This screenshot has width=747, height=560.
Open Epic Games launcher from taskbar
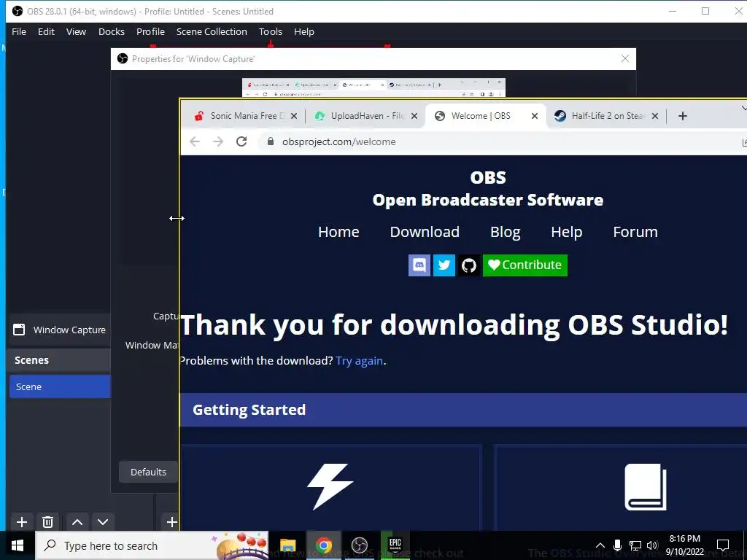coord(395,545)
